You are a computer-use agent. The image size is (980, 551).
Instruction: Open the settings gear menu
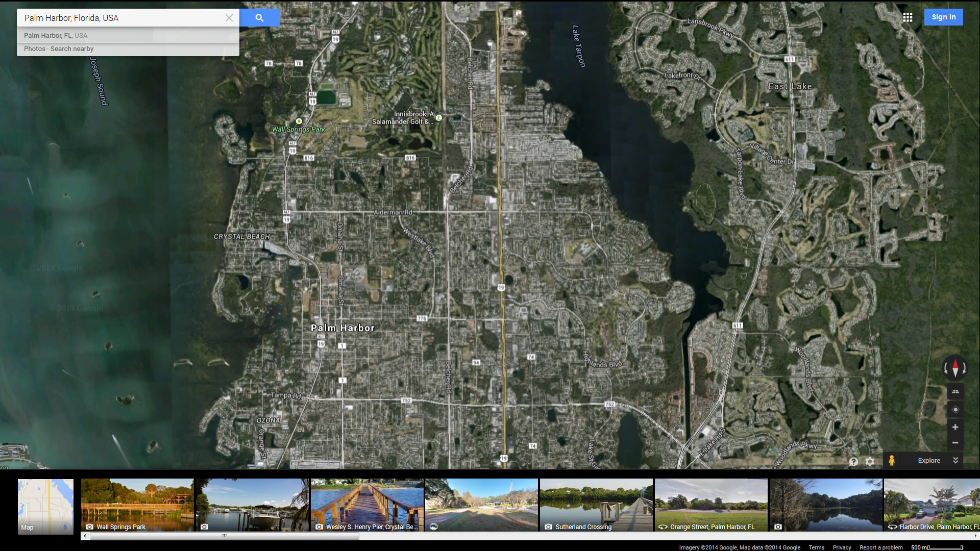[x=870, y=462]
